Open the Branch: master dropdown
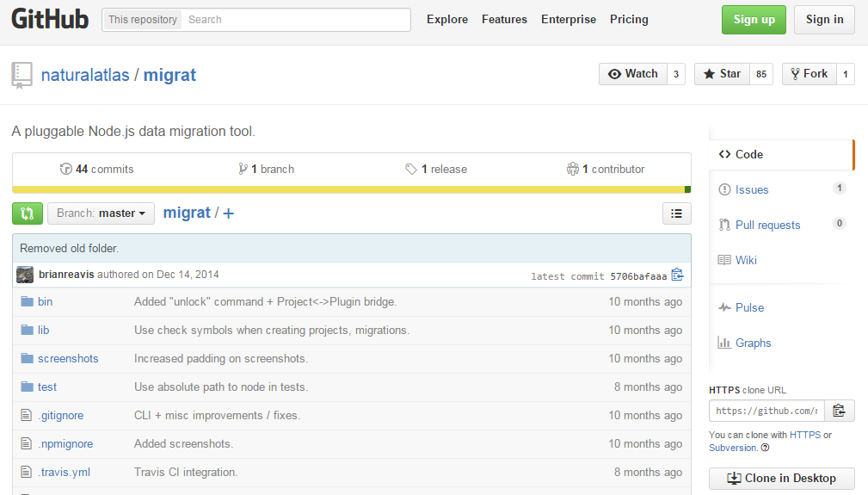 [101, 213]
